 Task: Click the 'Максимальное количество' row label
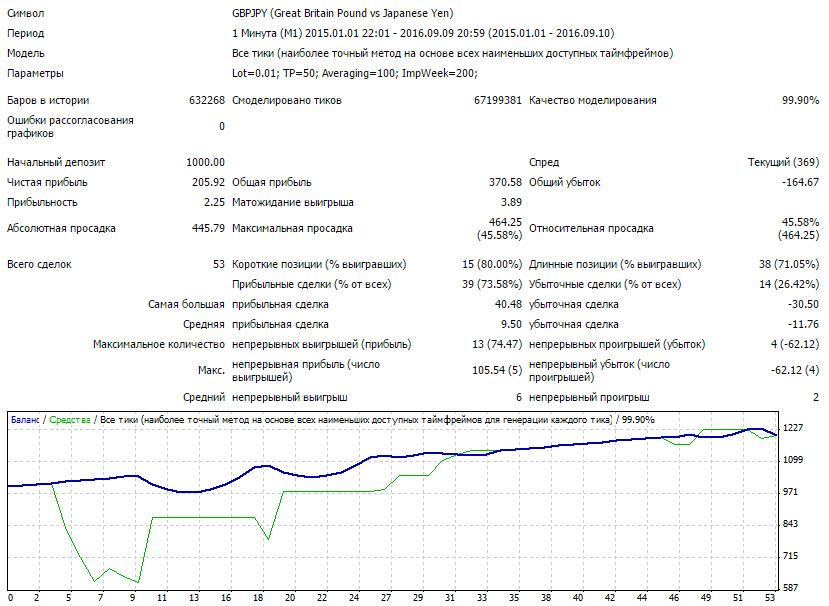(x=159, y=345)
